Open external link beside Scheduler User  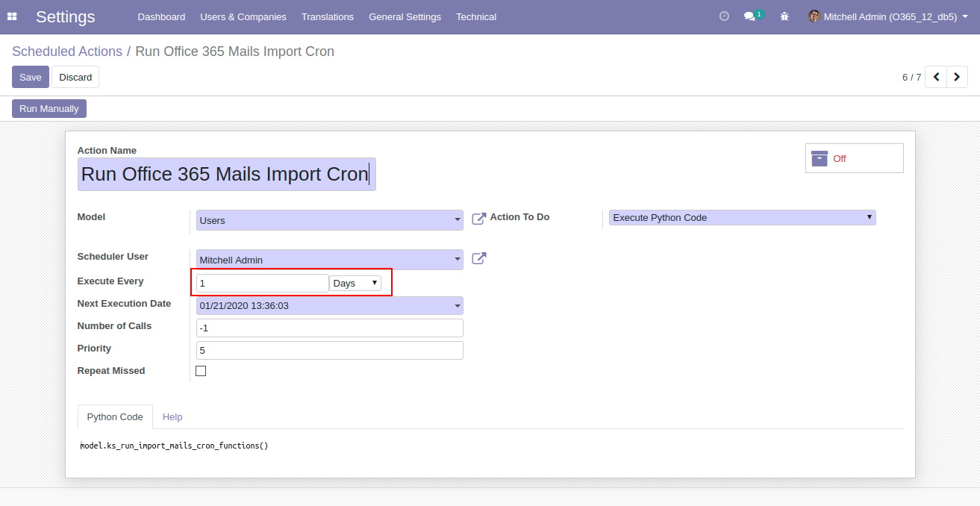[x=479, y=258]
